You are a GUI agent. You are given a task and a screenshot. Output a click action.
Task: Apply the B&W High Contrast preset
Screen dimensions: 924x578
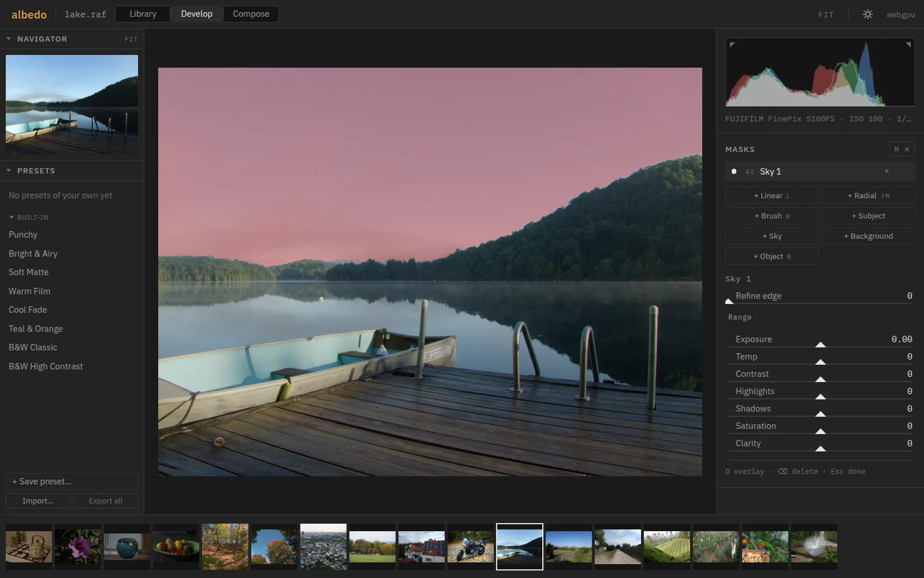click(46, 366)
